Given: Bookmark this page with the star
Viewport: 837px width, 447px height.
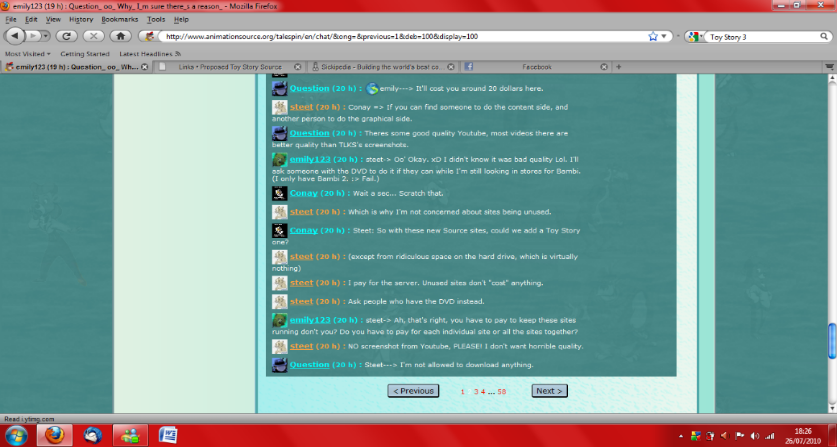Looking at the screenshot, I should 652,36.
